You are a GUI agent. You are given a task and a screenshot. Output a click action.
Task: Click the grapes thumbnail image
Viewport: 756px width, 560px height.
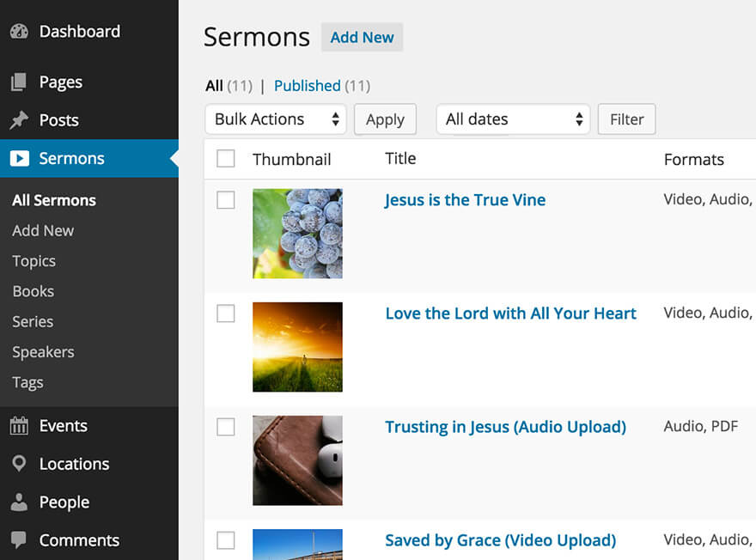(x=297, y=234)
